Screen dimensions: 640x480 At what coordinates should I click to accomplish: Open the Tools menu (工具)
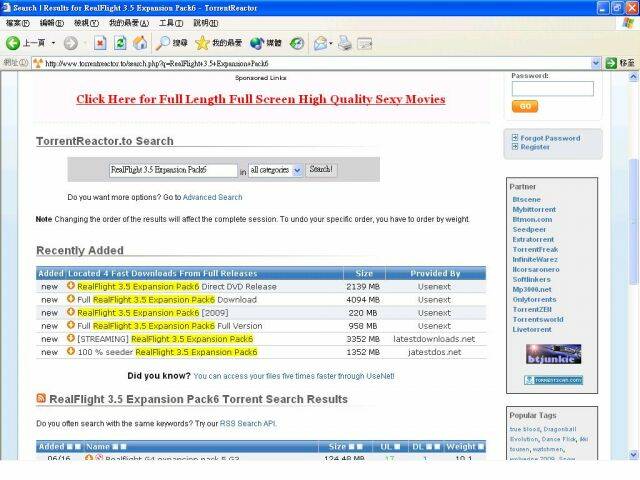coord(171,23)
